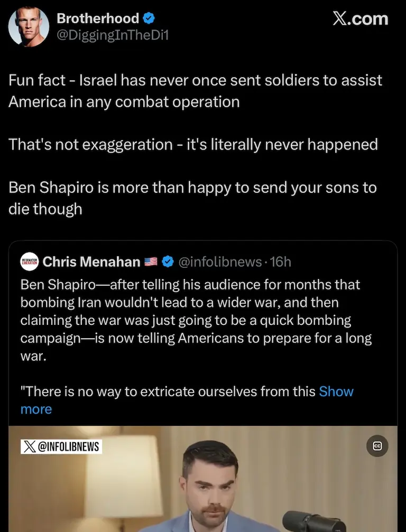Click the verified badge beside Brotherhood

150,18
